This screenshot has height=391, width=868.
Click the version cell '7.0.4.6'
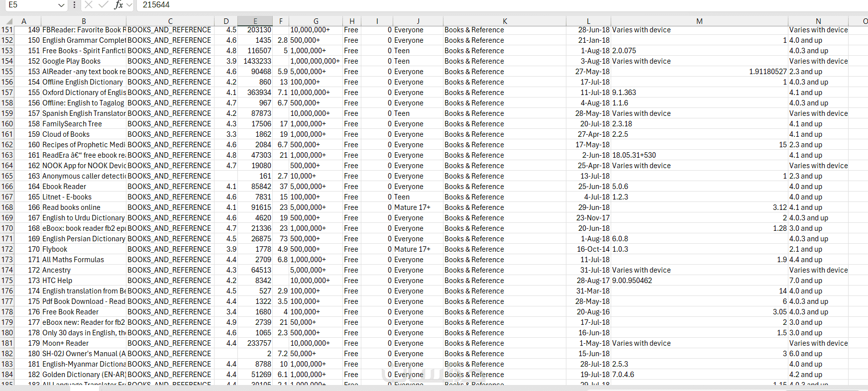[x=699, y=375]
